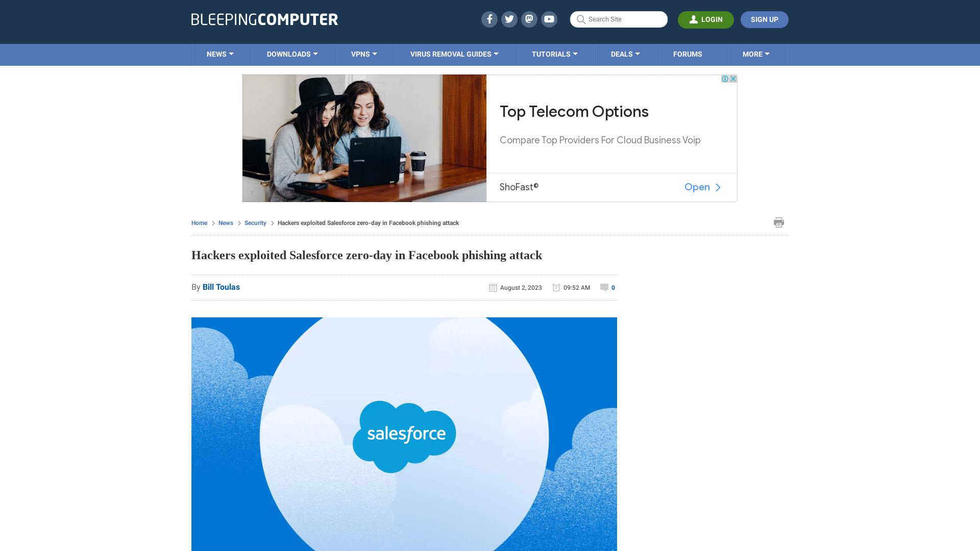
Task: Click the LOGIN button icon
Action: point(693,19)
